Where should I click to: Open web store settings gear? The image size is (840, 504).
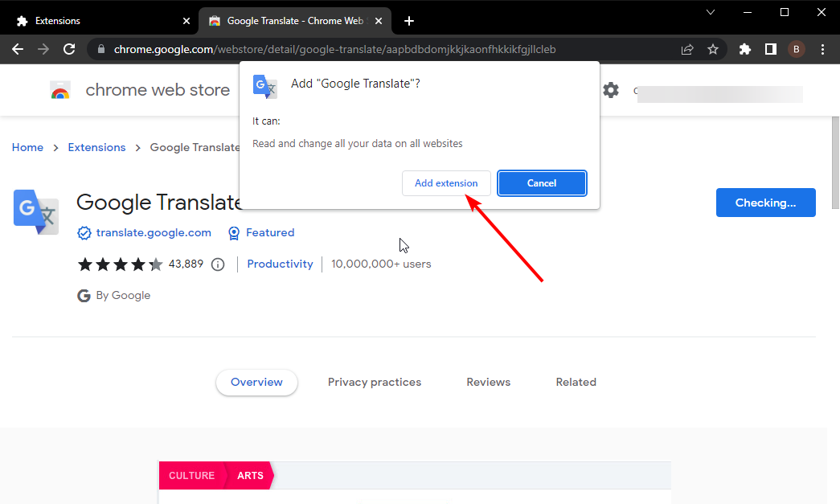(611, 90)
